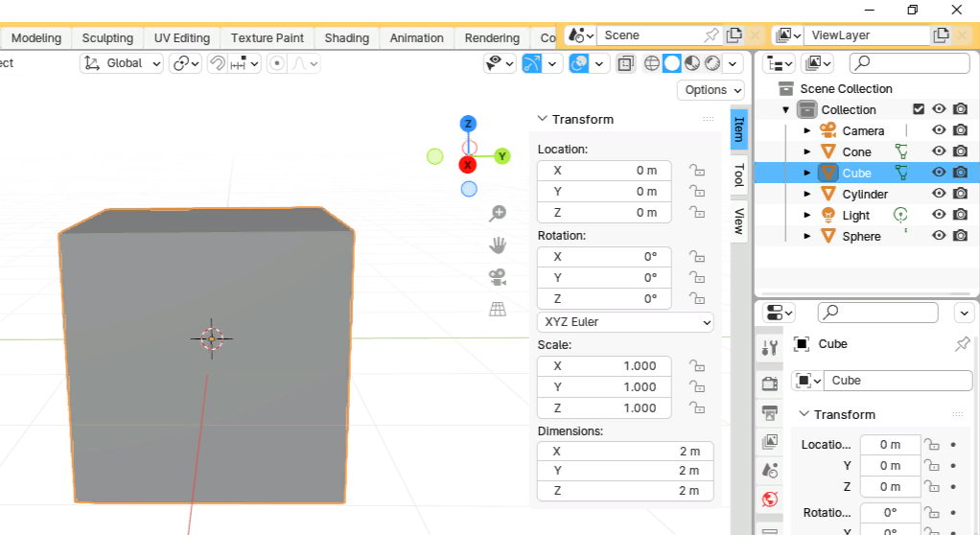This screenshot has height=535, width=980.
Task: Click the Location X field in sidebar
Action: [604, 171]
